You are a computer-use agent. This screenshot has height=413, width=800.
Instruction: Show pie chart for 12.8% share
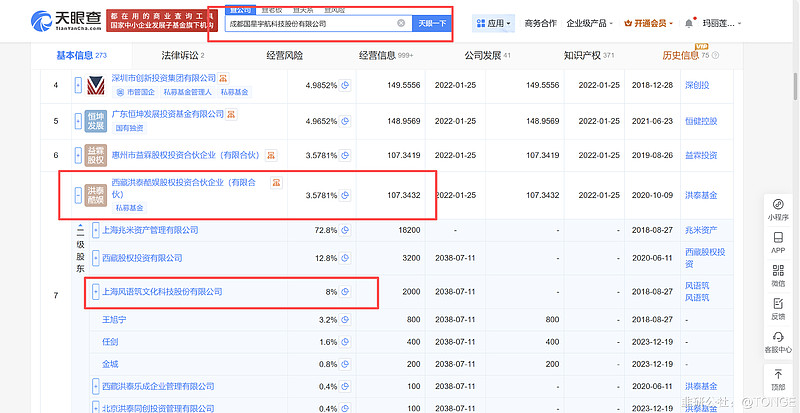tap(345, 258)
